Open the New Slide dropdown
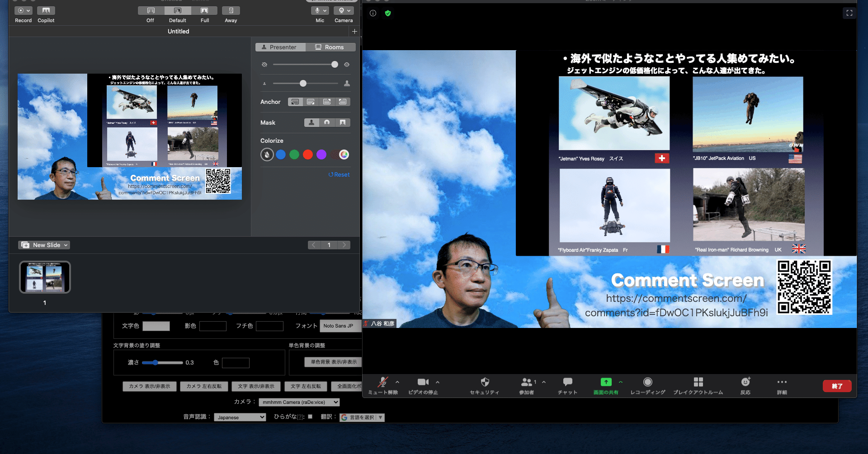Image resolution: width=868 pixels, height=454 pixels. coord(44,245)
